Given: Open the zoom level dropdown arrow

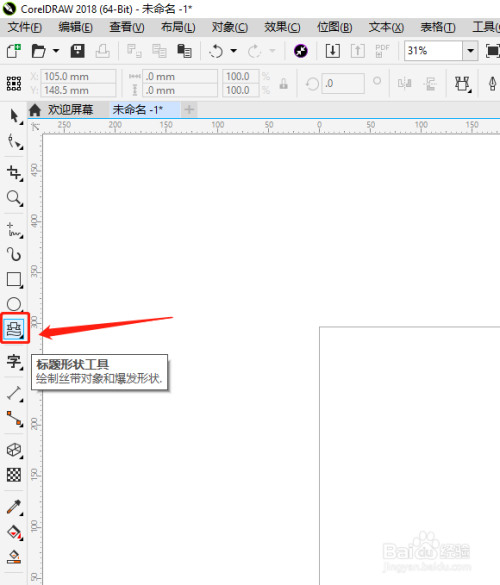Looking at the screenshot, I should point(471,51).
